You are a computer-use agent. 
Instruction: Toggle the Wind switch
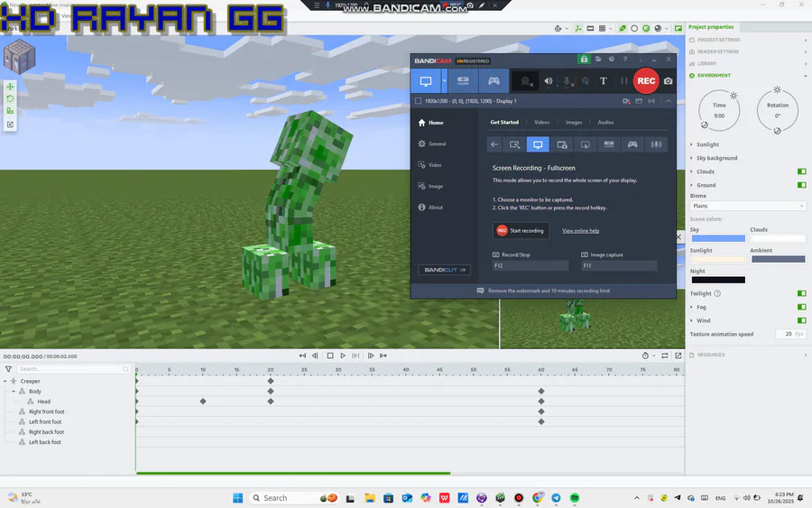tap(802, 320)
